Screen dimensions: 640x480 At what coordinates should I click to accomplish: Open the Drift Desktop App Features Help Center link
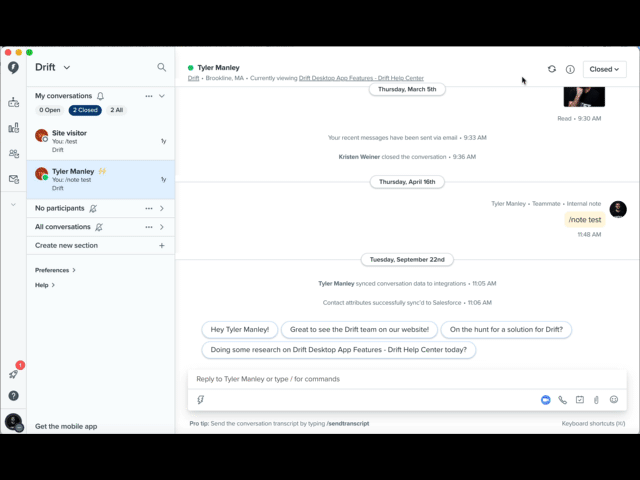361,78
